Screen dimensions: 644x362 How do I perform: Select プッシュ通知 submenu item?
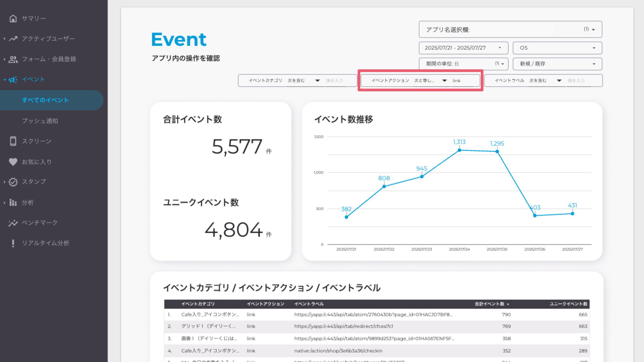pos(40,121)
